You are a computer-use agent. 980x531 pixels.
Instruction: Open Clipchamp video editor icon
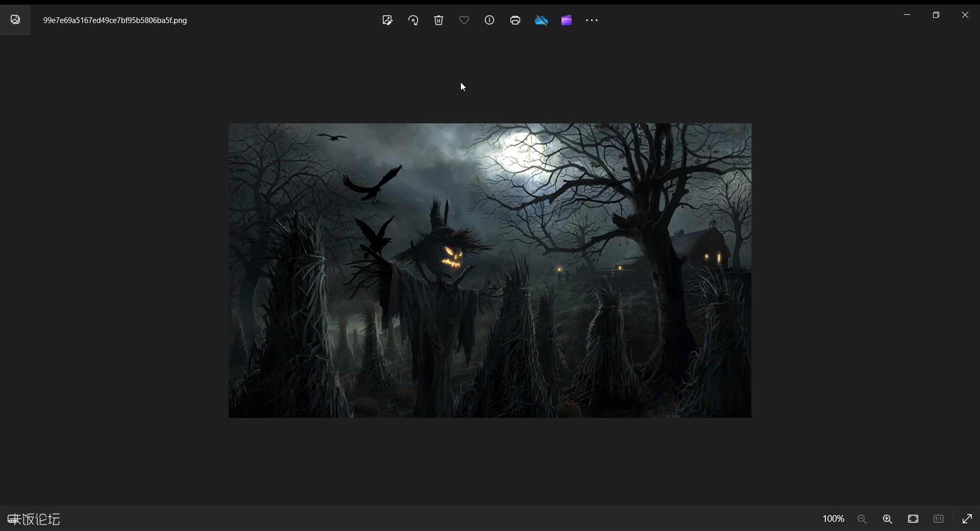pos(567,20)
